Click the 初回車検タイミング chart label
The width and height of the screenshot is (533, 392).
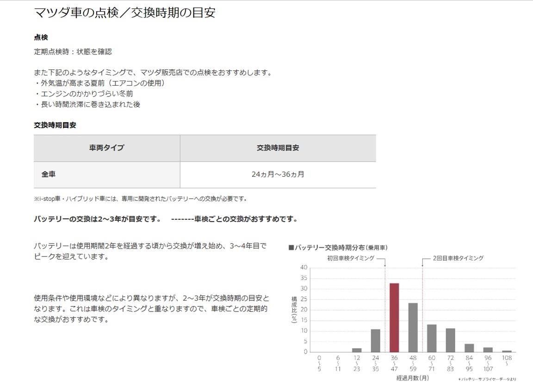coord(350,258)
